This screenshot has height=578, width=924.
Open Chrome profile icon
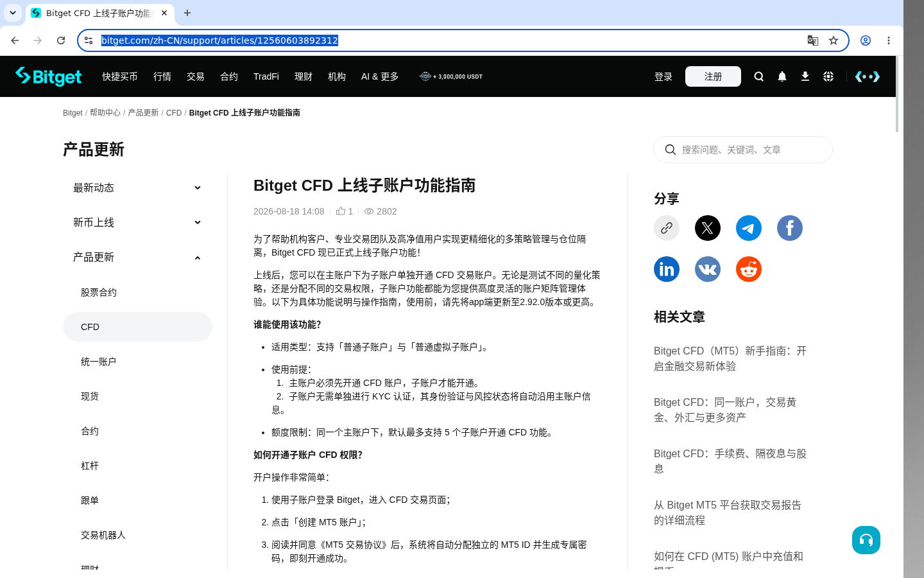pos(866,40)
